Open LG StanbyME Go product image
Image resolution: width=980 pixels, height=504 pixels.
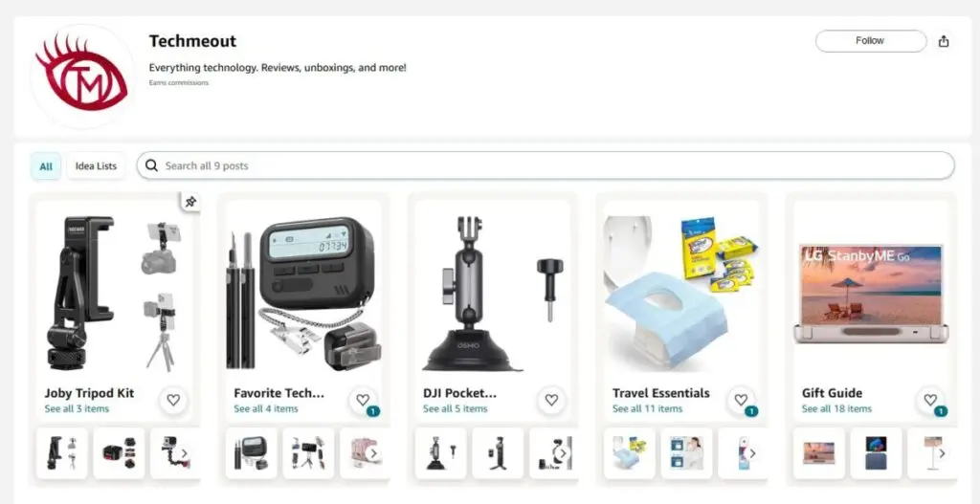872,294
